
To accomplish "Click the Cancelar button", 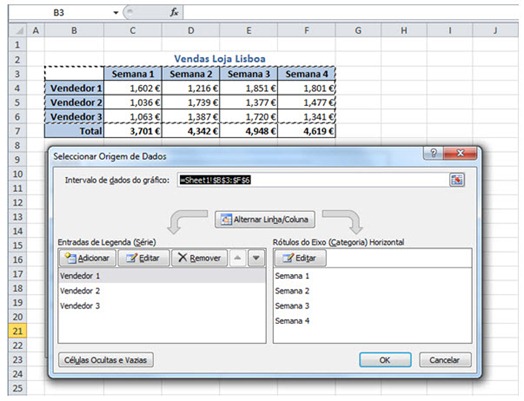I will pos(445,360).
